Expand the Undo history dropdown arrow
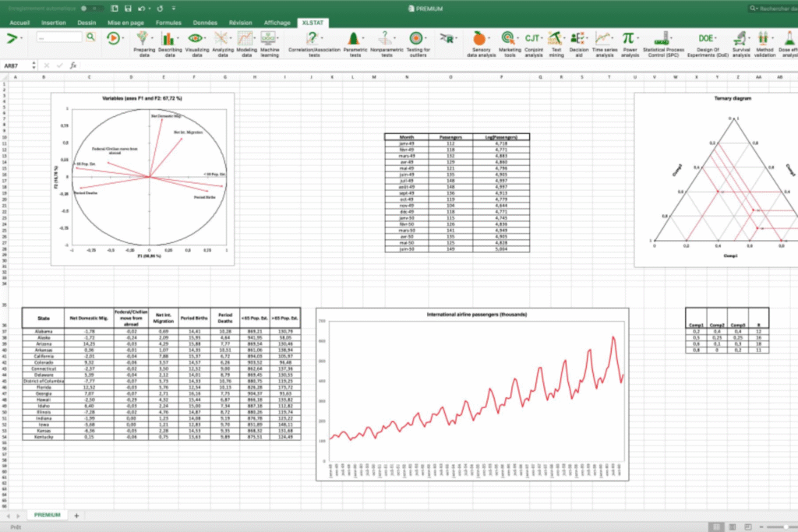 click(150, 9)
